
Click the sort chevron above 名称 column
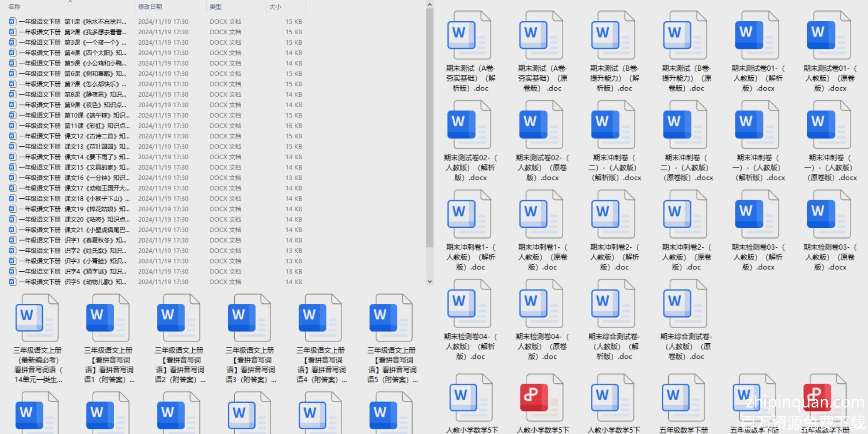coord(70,2)
